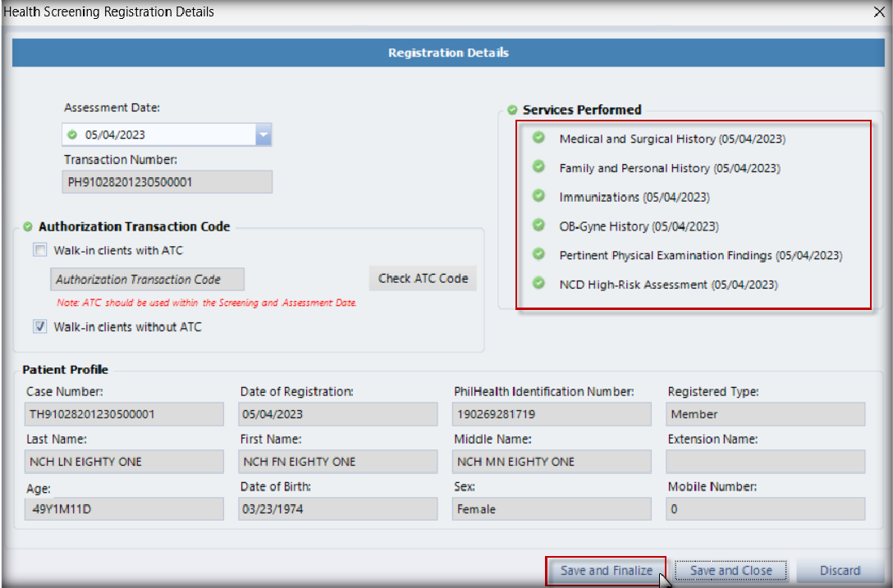This screenshot has height=588, width=893.
Task: Click green check icon beside OB-Gyne History
Action: (538, 226)
